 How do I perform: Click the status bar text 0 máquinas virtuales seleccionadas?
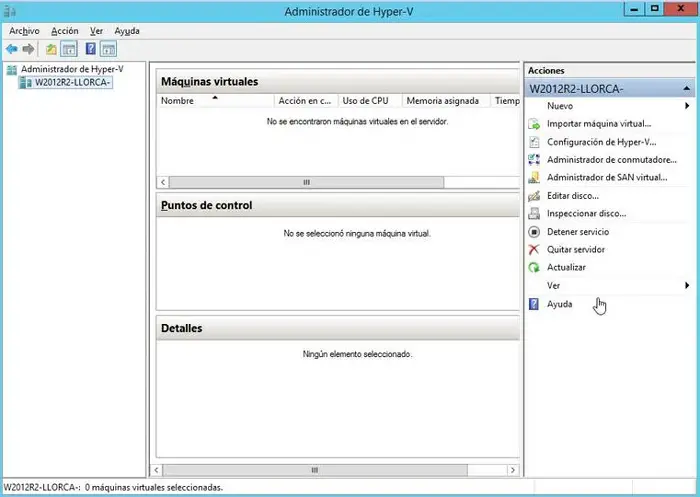click(154, 488)
